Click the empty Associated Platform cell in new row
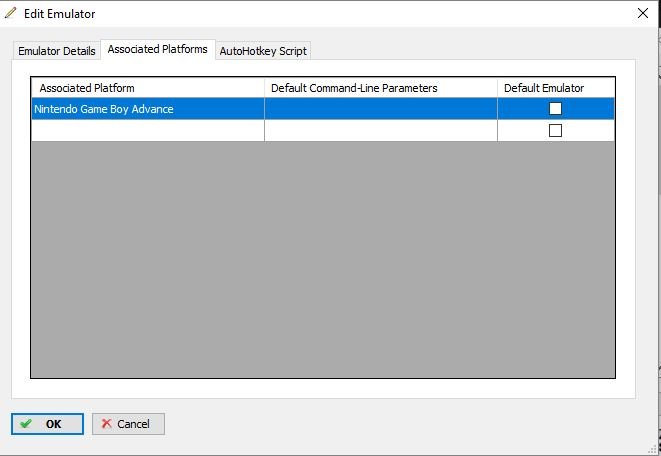661x456 pixels. click(148, 131)
